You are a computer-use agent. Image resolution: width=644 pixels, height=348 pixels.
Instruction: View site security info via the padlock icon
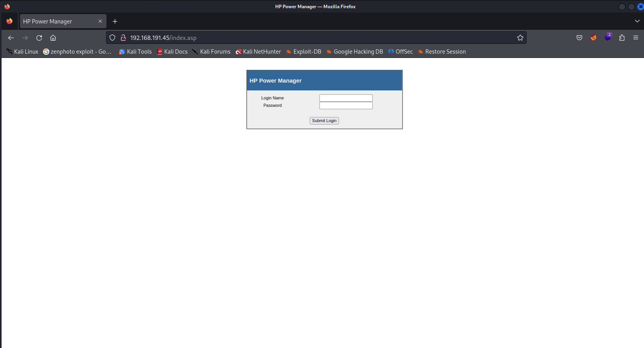click(123, 38)
